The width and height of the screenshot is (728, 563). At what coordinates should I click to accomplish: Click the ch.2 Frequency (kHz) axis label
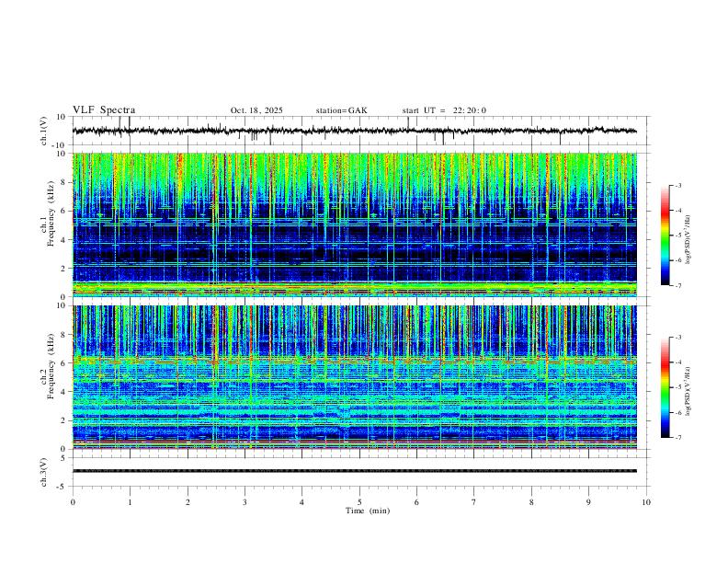pyautogui.click(x=48, y=366)
